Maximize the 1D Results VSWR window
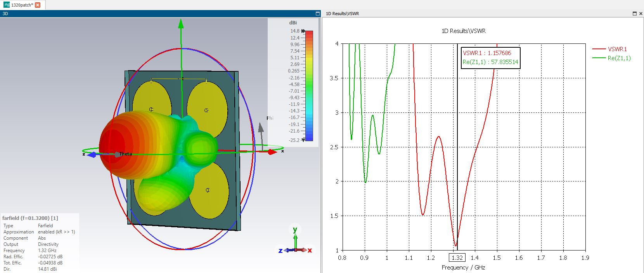 tap(635, 14)
